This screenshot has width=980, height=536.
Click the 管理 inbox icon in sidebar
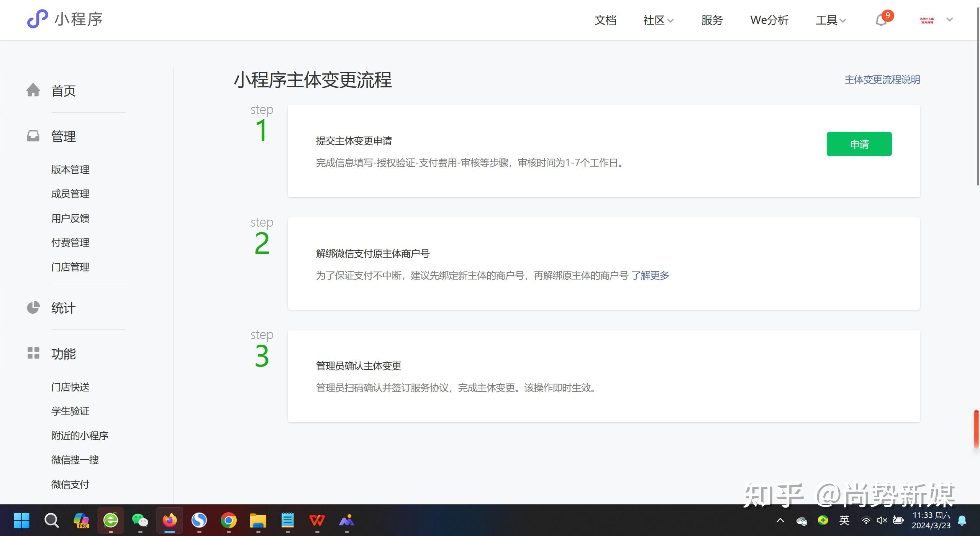point(33,136)
